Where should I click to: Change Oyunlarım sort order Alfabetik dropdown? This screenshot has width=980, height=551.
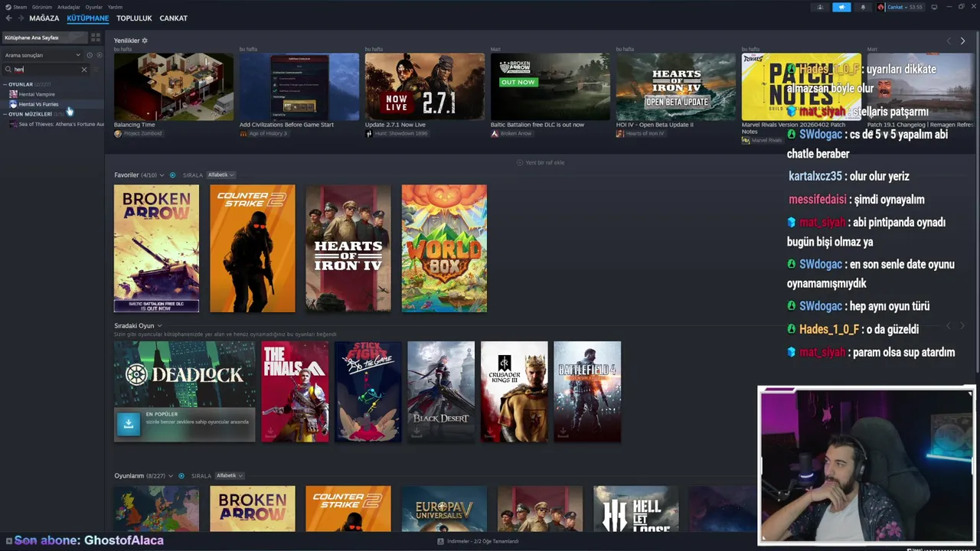[230, 476]
